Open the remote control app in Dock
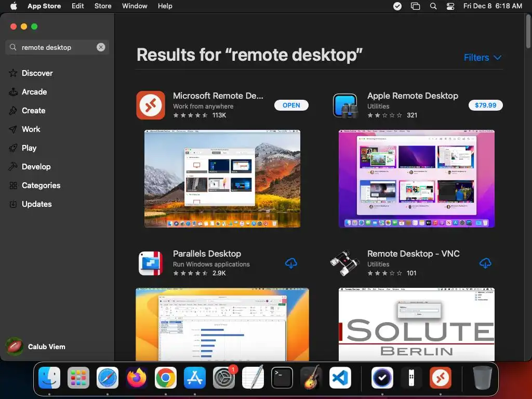 [x=411, y=378]
